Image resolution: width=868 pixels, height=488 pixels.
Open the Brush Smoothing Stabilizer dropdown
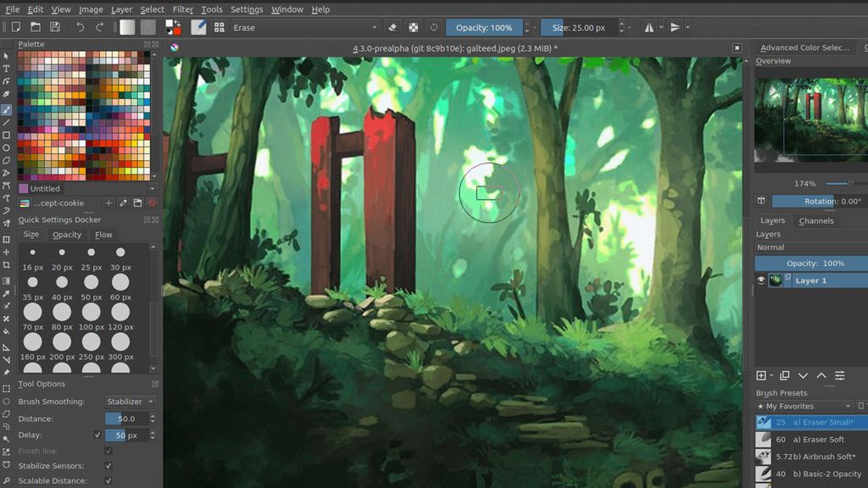click(129, 401)
